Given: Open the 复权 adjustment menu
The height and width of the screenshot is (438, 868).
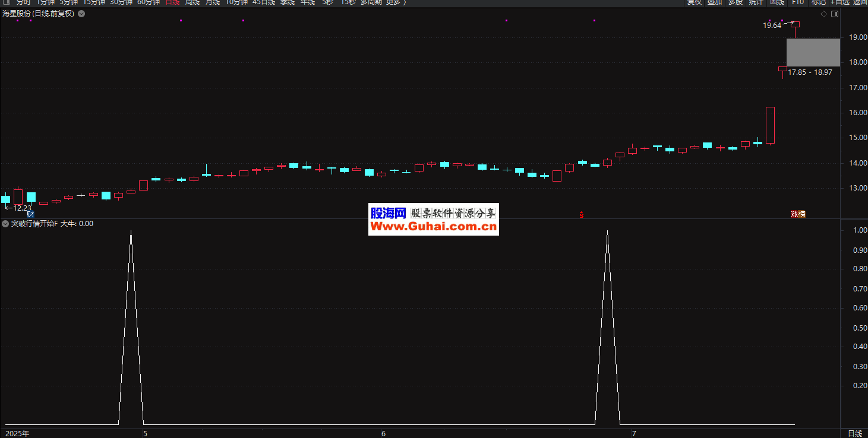Looking at the screenshot, I should 694,2.
